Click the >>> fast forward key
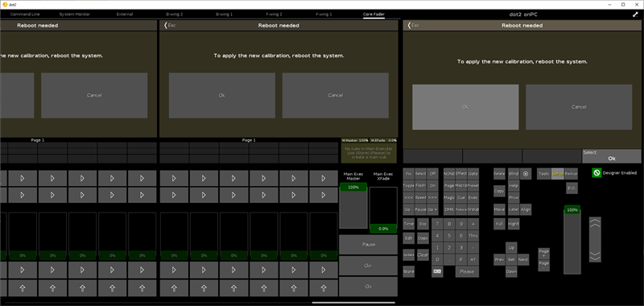This screenshot has width=644, height=306. (x=432, y=197)
